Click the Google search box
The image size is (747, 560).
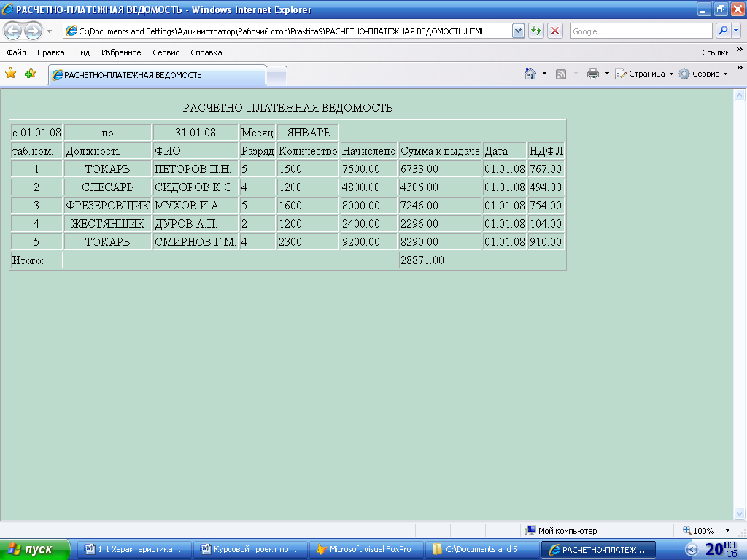point(641,31)
